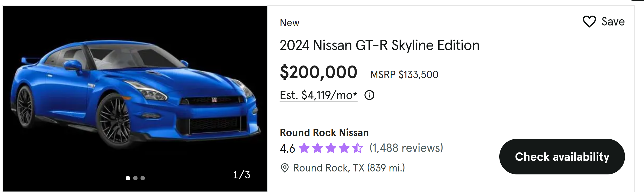Click the $200,000 price
The height and width of the screenshot is (192, 644).
319,72
